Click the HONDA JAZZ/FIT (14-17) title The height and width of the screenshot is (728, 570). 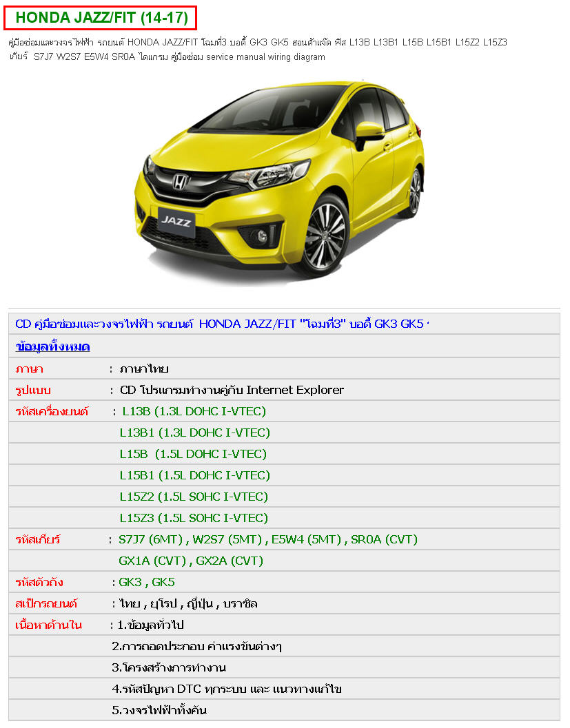[102, 18]
